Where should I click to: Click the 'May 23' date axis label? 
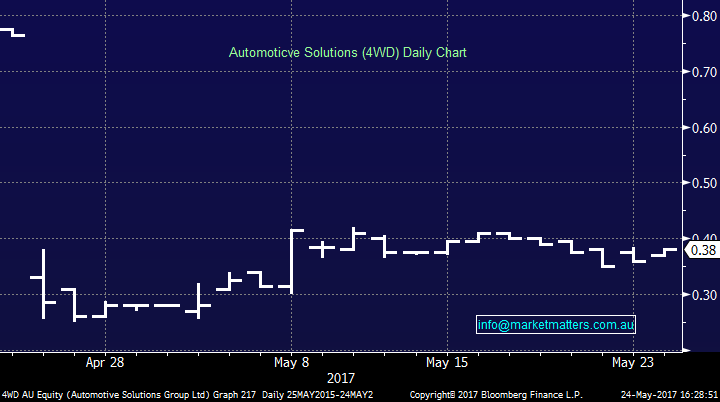click(633, 362)
